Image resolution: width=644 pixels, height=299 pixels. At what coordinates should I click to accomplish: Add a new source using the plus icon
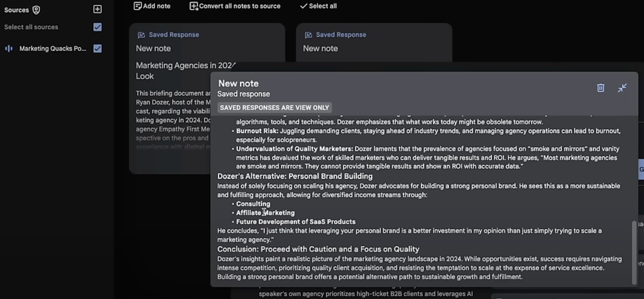pyautogui.click(x=97, y=9)
